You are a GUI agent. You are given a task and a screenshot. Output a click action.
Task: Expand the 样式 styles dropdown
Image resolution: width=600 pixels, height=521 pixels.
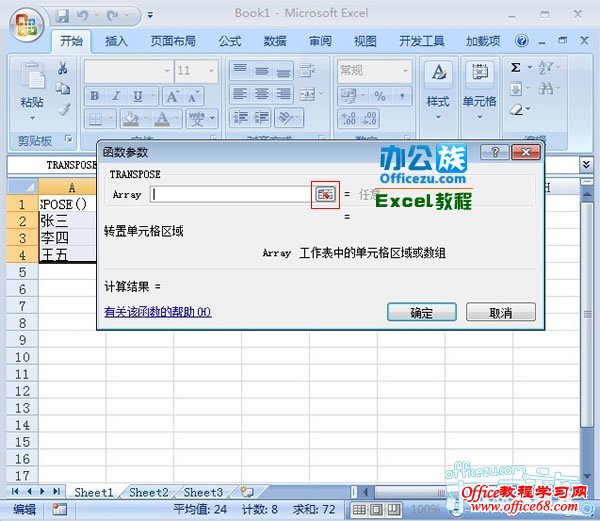[x=439, y=117]
